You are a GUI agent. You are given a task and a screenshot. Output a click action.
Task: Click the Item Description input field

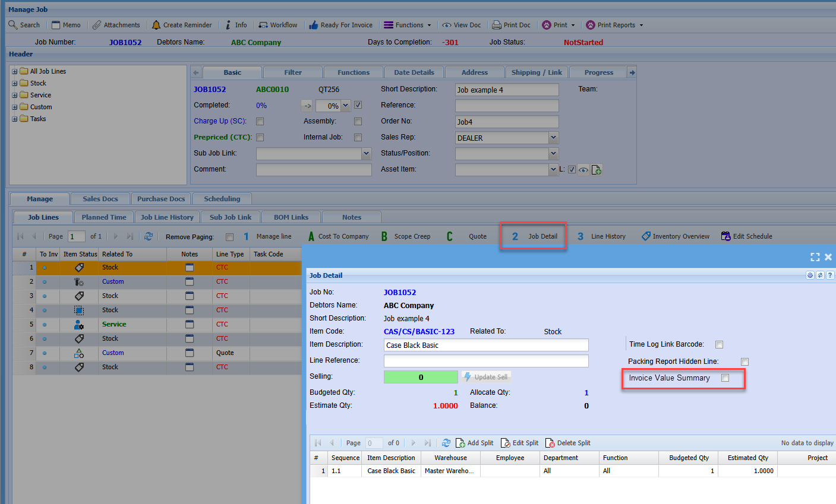tap(485, 345)
